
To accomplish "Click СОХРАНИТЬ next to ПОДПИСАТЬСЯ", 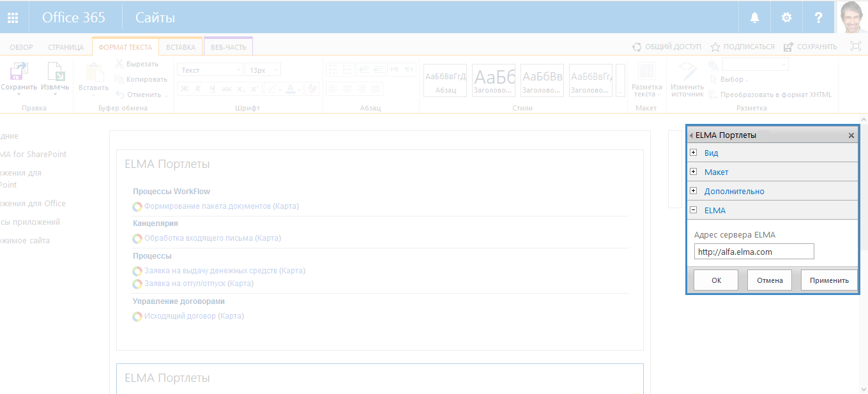I will coord(811,47).
